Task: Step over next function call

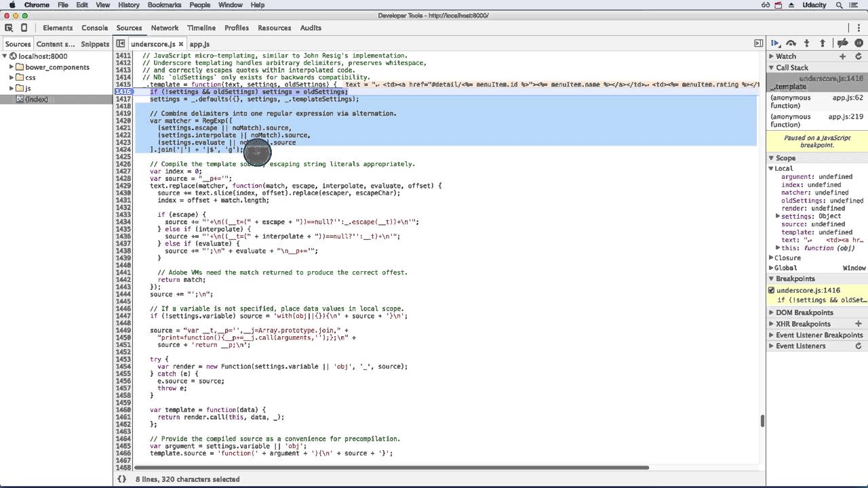Action: [x=791, y=43]
